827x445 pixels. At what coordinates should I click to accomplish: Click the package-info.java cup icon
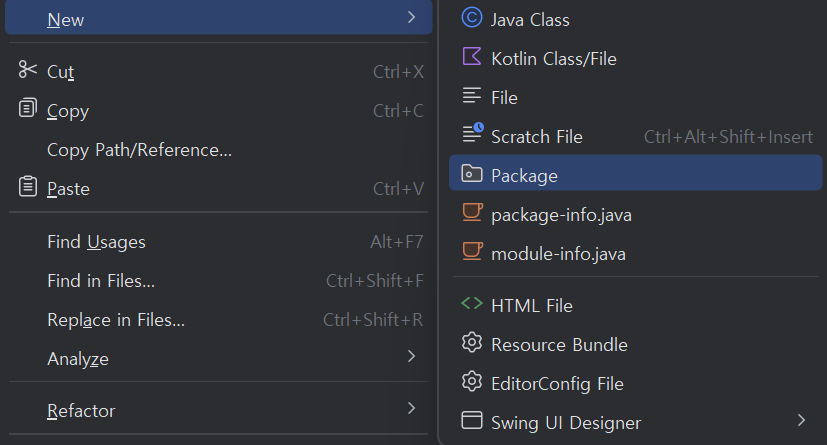(472, 212)
